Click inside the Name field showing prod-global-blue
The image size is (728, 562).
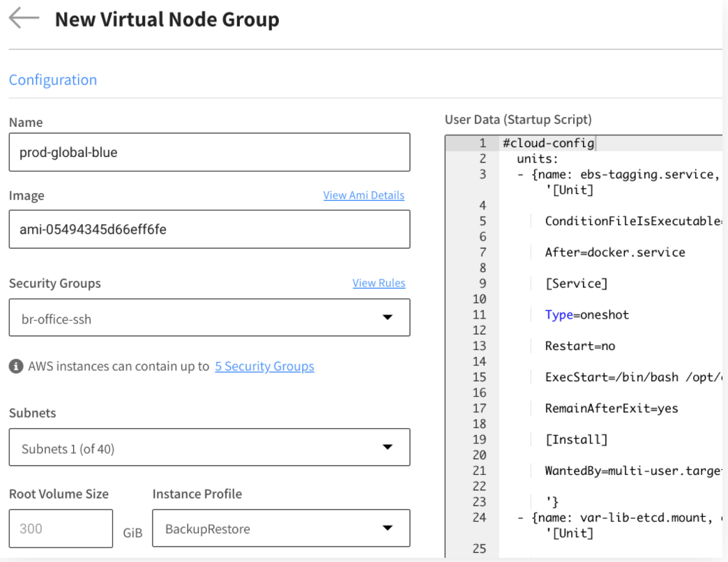pyautogui.click(x=209, y=152)
